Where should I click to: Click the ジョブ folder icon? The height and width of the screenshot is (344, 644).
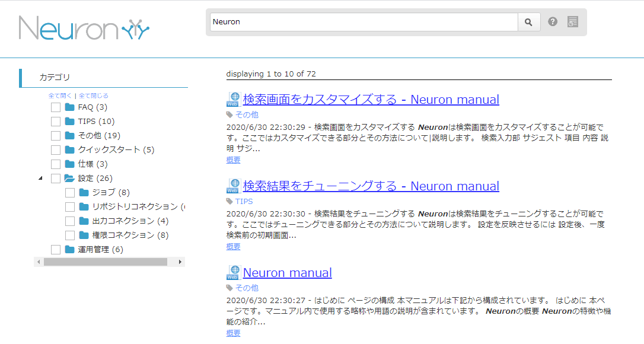pos(84,192)
